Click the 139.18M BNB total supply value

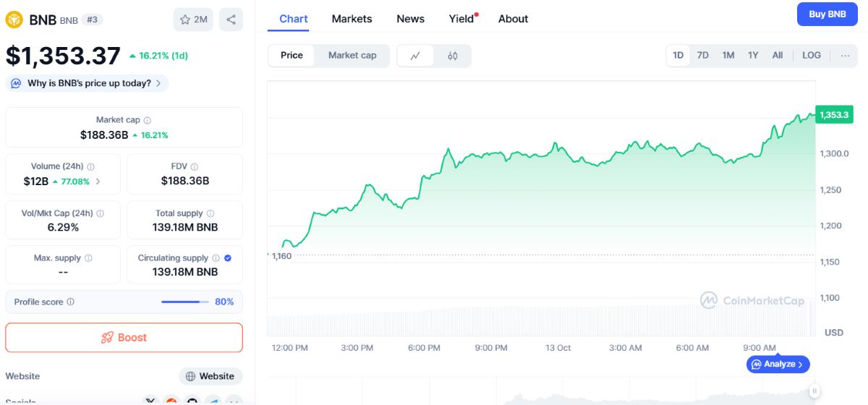pos(187,227)
